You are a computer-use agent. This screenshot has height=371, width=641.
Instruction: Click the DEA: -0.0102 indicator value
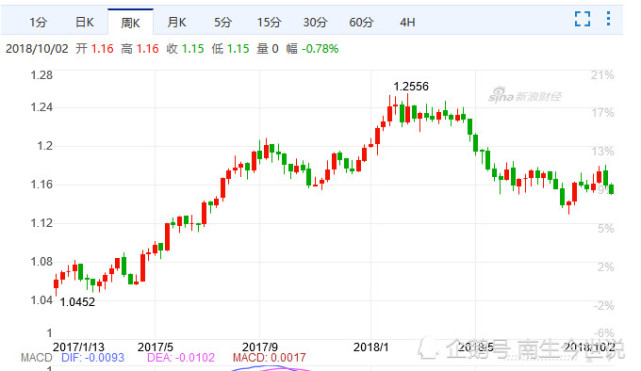pos(181,358)
